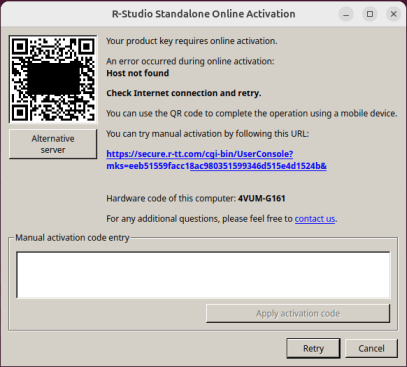407x367 pixels.
Task: Close the Online Activation window
Action: click(x=394, y=14)
